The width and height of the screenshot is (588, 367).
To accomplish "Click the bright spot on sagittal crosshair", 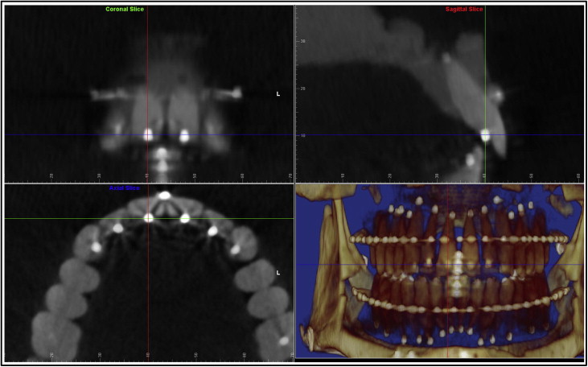I will [x=485, y=136].
